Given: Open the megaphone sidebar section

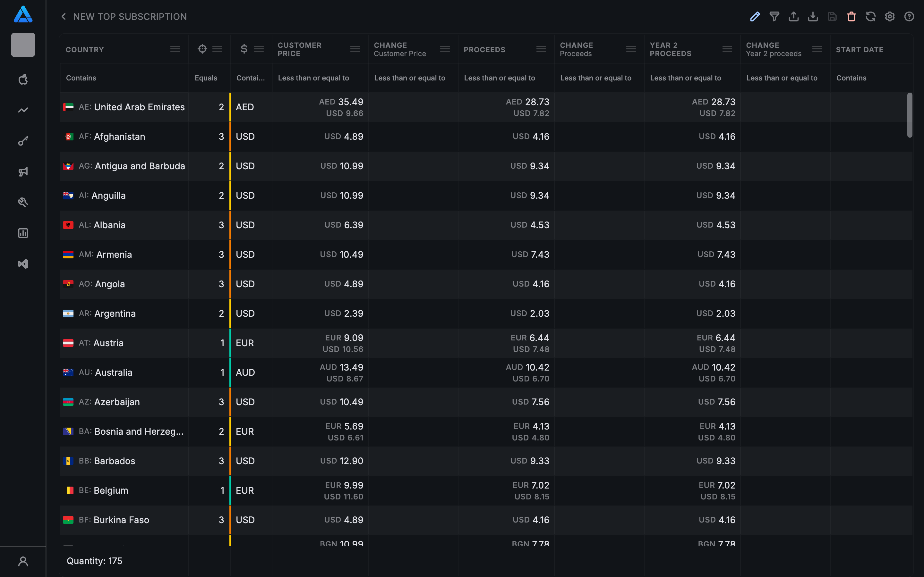Looking at the screenshot, I should (x=23, y=172).
